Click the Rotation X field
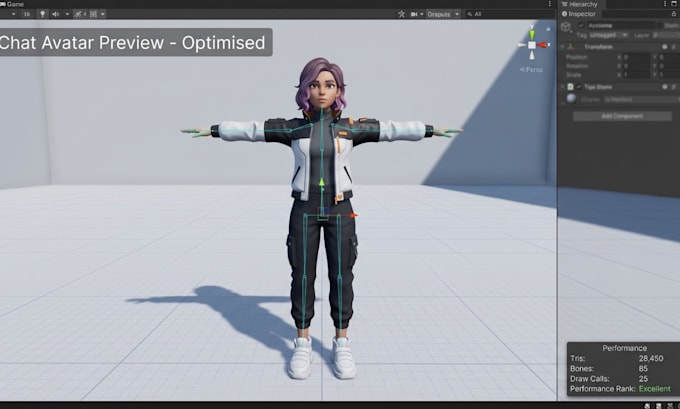 636,66
